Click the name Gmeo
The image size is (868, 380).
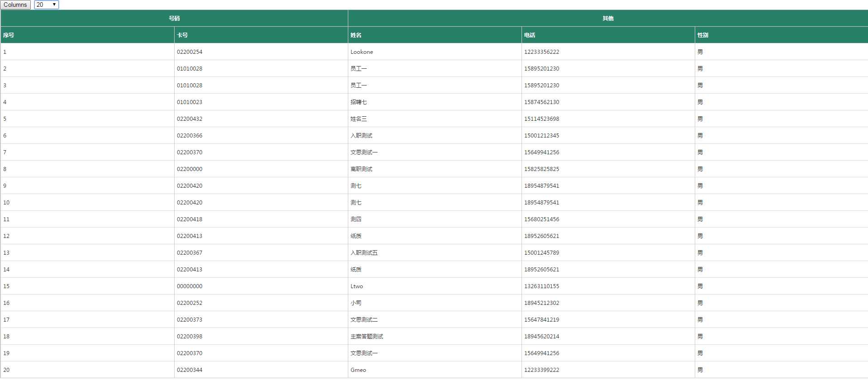tap(358, 370)
